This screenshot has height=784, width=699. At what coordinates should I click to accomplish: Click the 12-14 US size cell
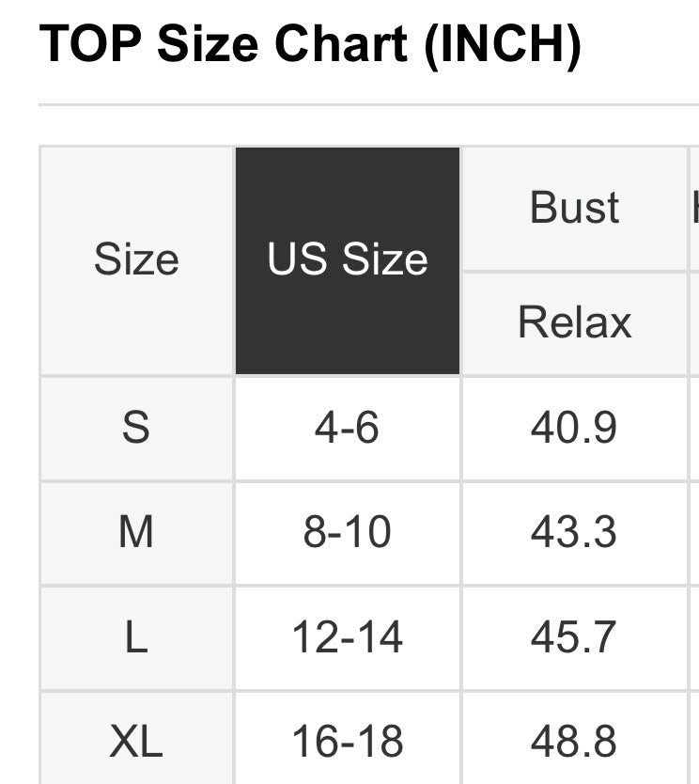click(348, 638)
